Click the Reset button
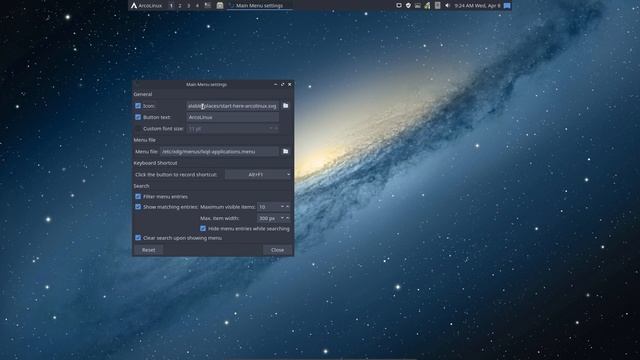This screenshot has width=640, height=360. click(x=149, y=250)
